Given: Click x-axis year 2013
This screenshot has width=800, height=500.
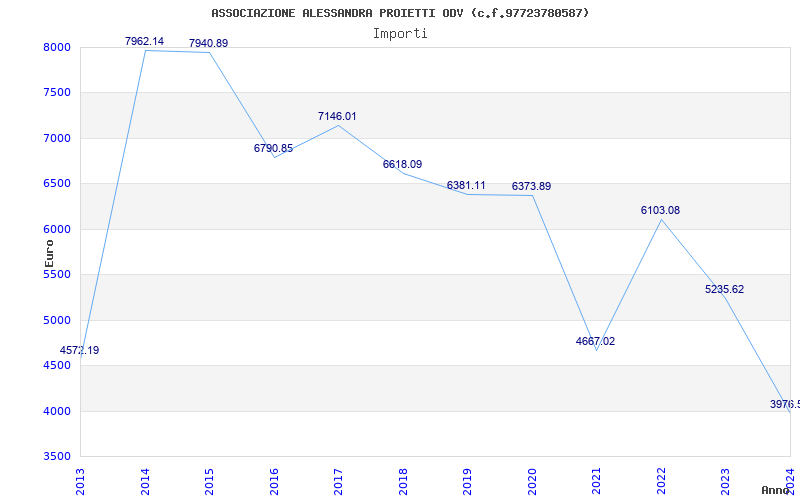Looking at the screenshot, I should coord(81,482).
